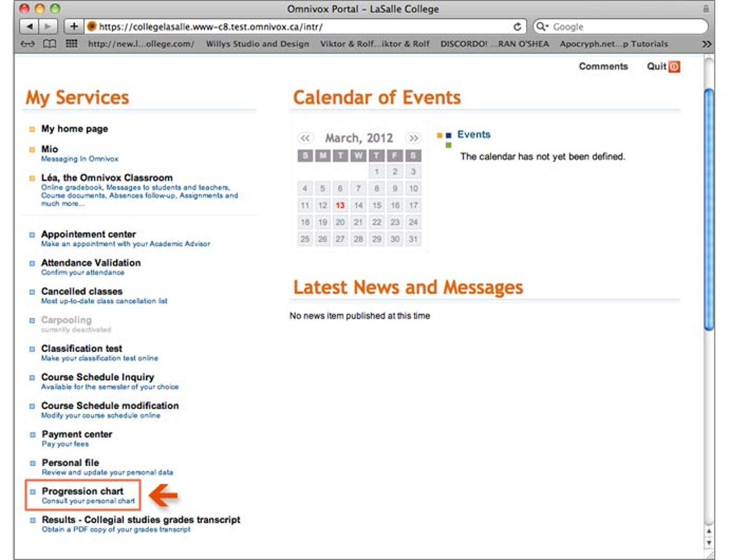
Task: Open the Payment center
Action: [77, 434]
